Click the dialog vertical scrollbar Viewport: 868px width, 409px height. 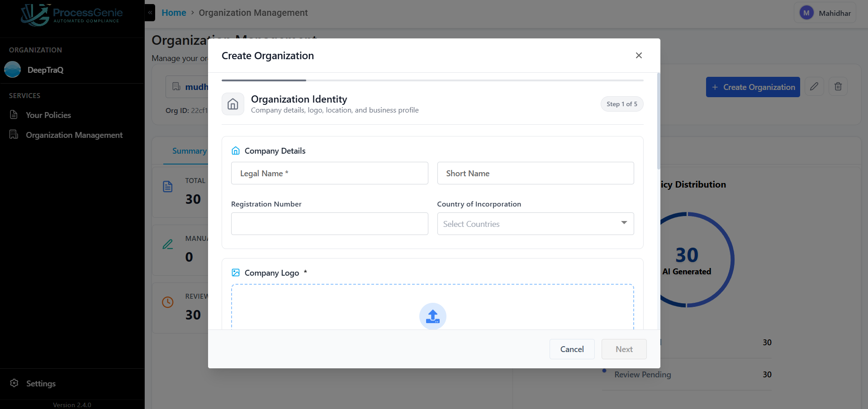tap(659, 121)
